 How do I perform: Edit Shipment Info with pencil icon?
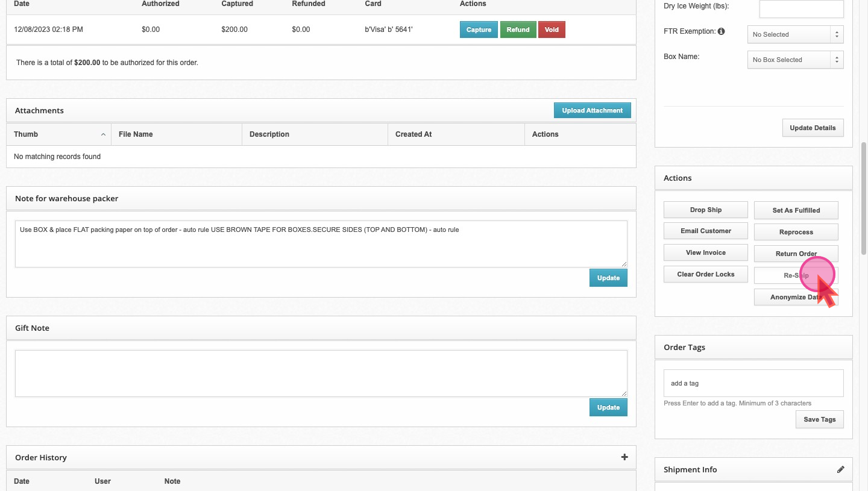840,470
